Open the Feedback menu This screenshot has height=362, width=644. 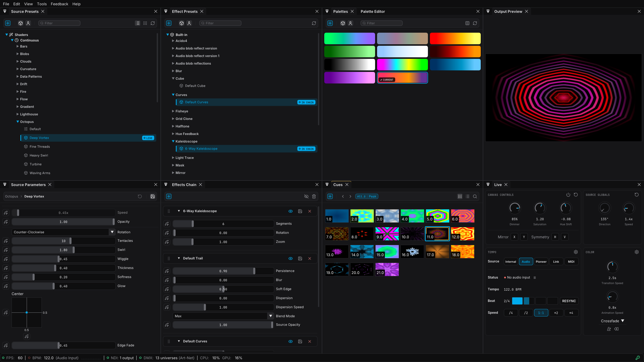coord(59,4)
